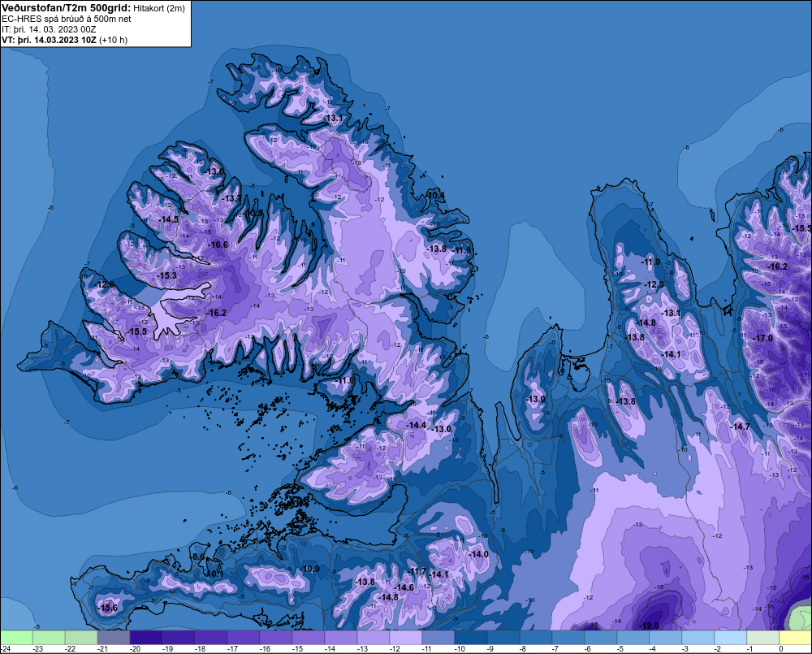This screenshot has width=812, height=654.
Task: Pick the legend swatch above the -17 label
Action: (x=244, y=637)
